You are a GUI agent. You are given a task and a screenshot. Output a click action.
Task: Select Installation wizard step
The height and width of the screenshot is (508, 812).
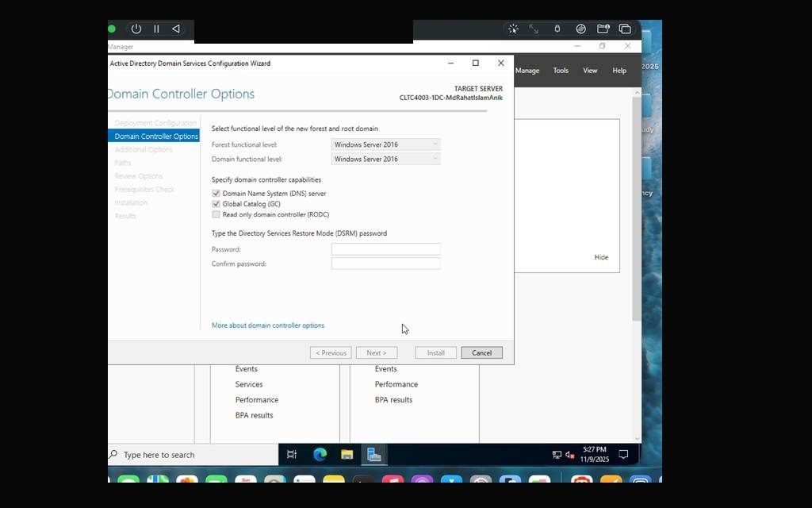[x=131, y=202]
